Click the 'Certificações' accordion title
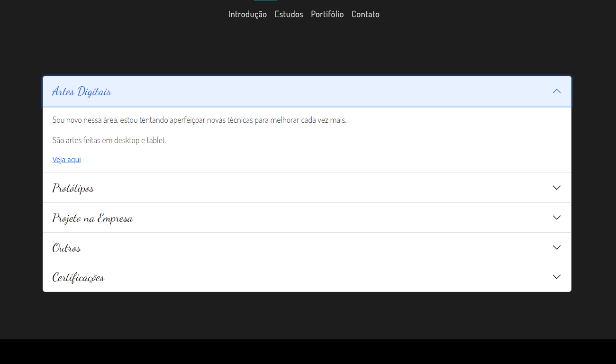 click(x=78, y=277)
